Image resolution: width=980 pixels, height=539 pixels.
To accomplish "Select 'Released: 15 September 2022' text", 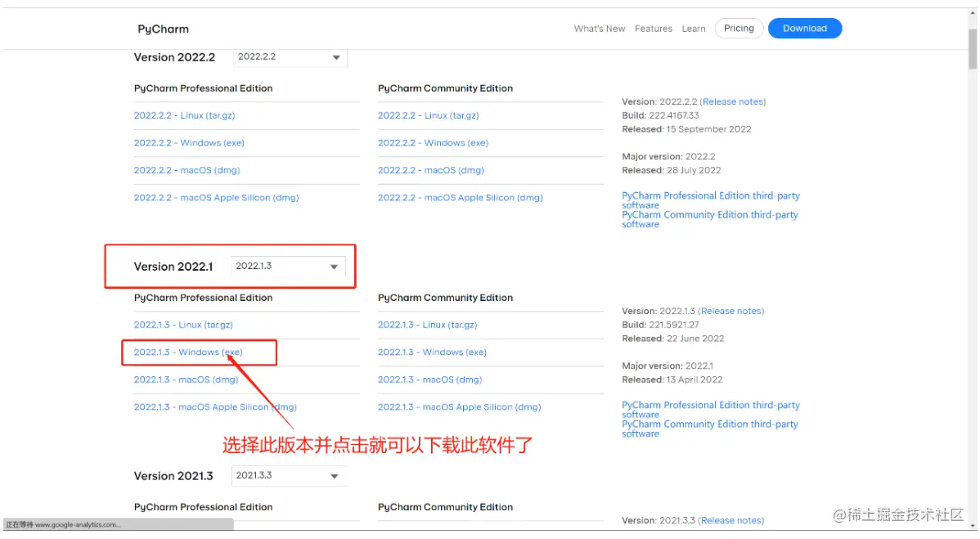I will (686, 129).
